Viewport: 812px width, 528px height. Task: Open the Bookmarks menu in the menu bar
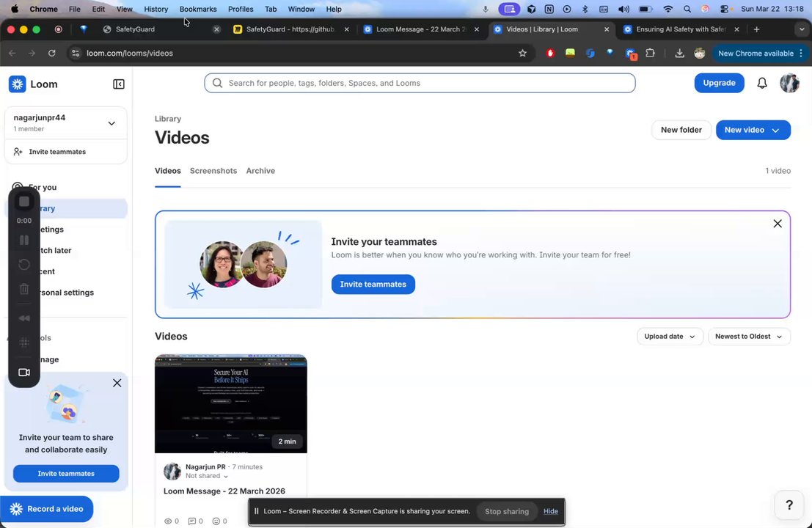click(x=198, y=10)
